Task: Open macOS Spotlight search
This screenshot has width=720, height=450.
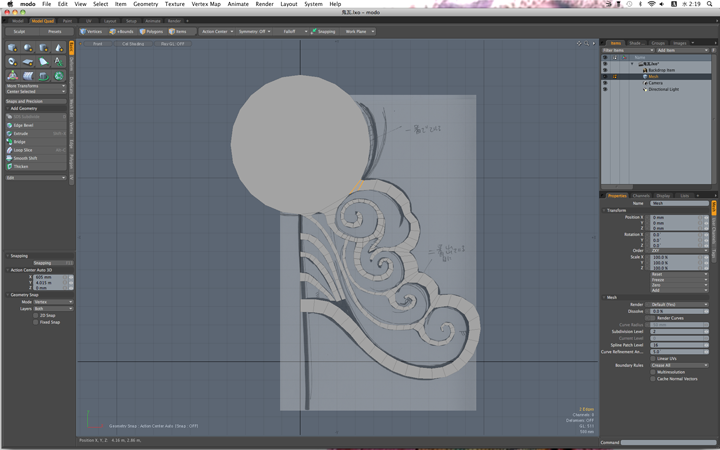Action: click(x=709, y=4)
